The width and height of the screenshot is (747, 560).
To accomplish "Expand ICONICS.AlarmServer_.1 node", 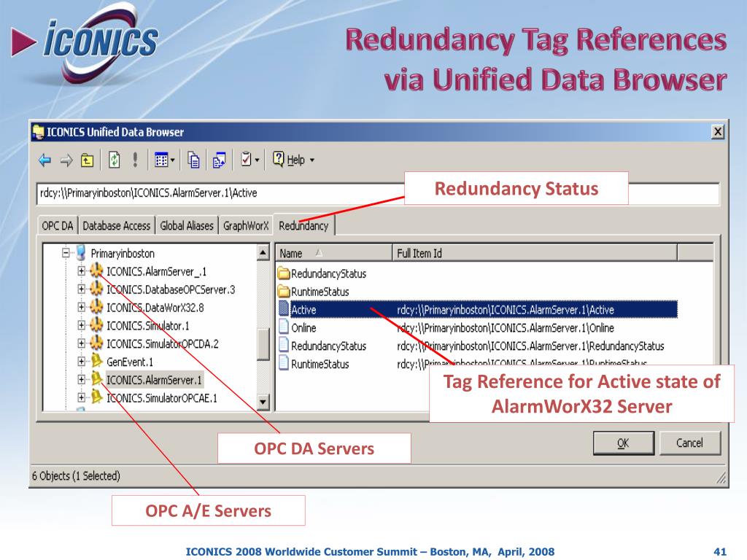I will point(82,271).
